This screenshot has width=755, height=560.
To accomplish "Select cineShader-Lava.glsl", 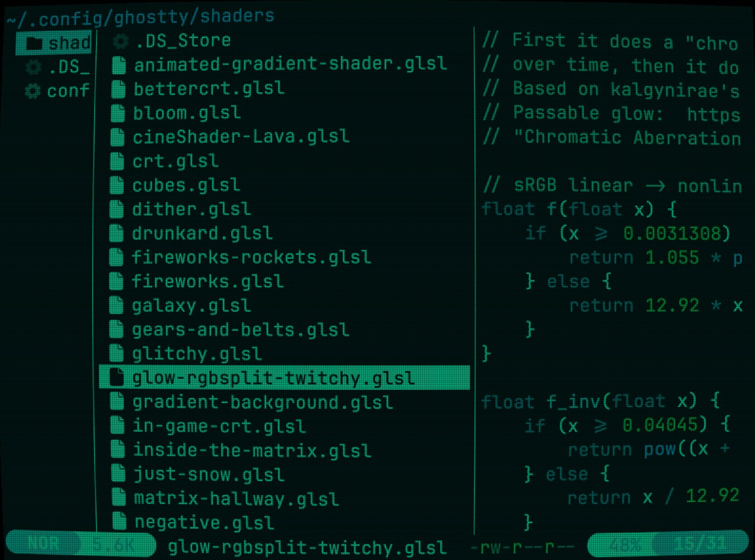I will (x=240, y=137).
